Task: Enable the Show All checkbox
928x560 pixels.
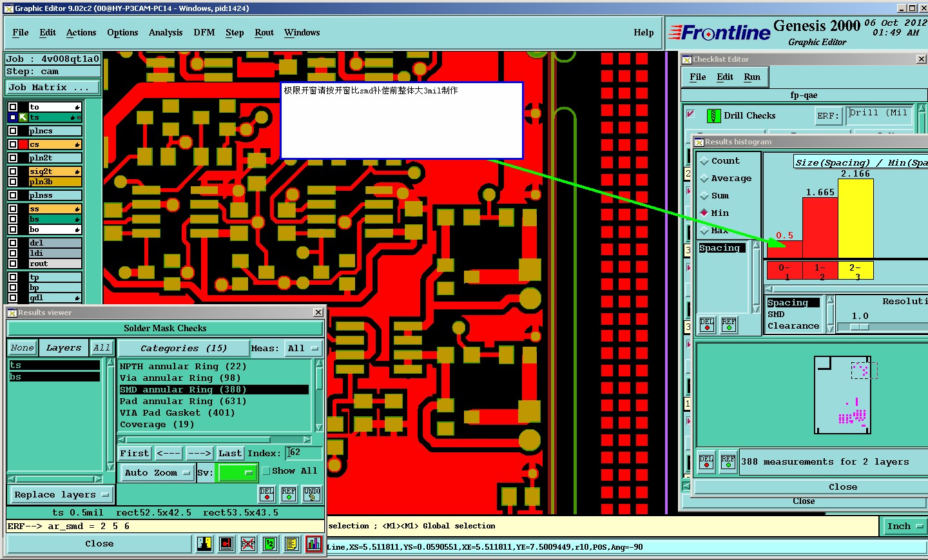Action: pos(266,471)
